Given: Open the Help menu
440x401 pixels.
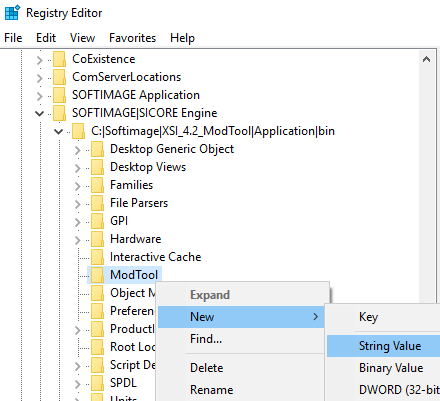Looking at the screenshot, I should [182, 38].
